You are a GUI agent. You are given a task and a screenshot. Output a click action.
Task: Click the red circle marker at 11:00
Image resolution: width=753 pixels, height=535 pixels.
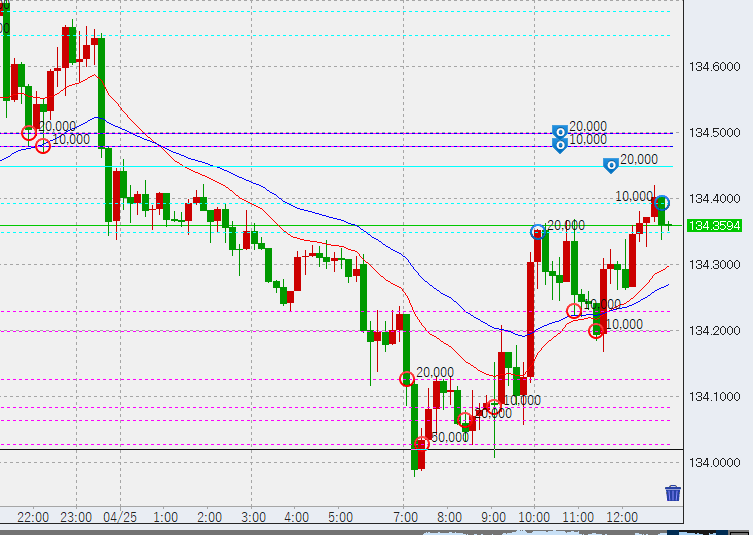coord(574,311)
